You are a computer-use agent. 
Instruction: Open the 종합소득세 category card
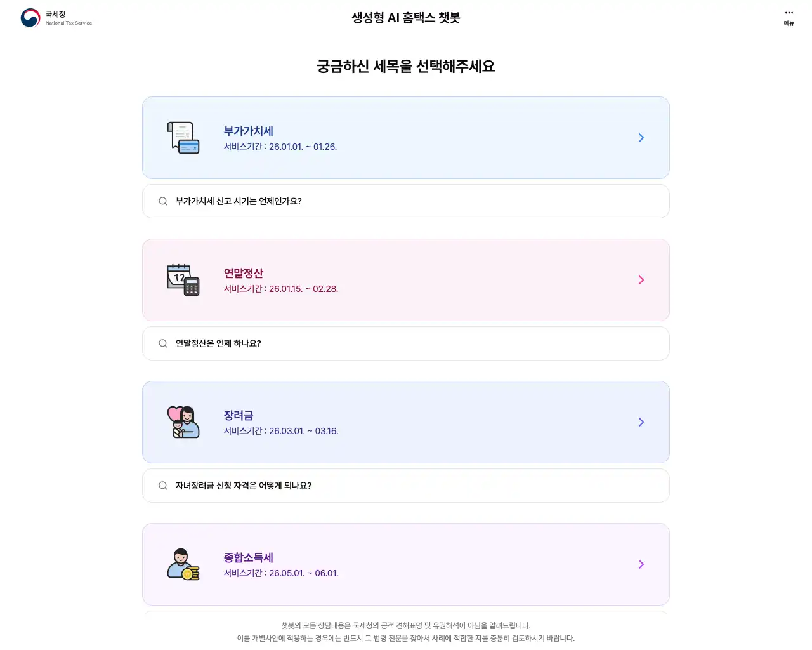406,564
